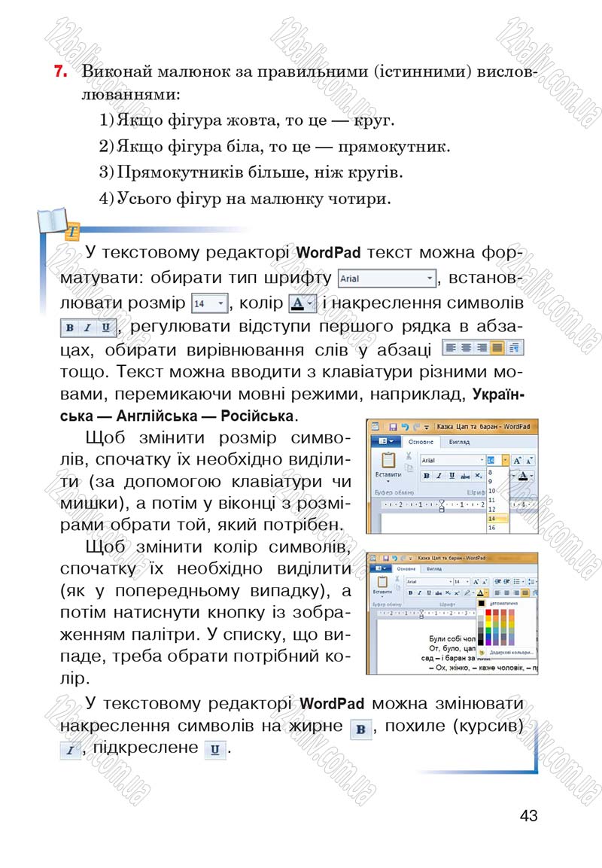Pick black Автоматично swatch in color palette
The image size is (602, 868).
(x=482, y=604)
